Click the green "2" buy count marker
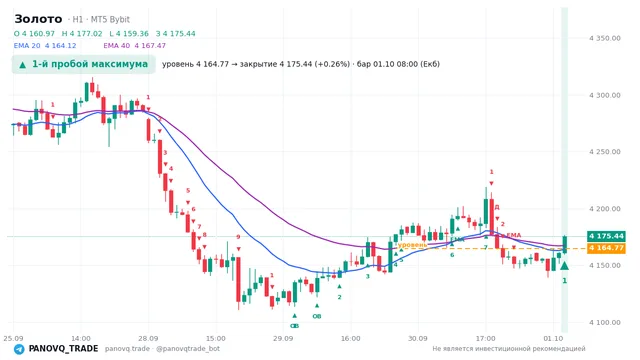 click(x=339, y=297)
